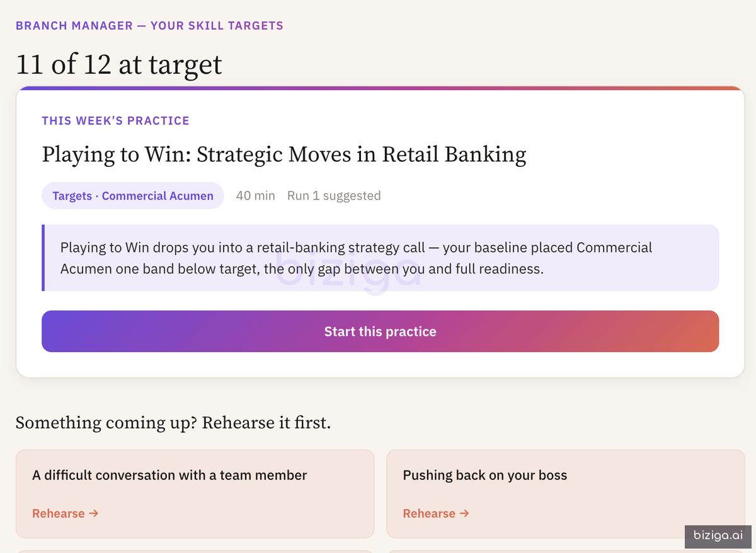Open the Playing to Win practice title
Screen dimensions: 756x553
pos(284,154)
